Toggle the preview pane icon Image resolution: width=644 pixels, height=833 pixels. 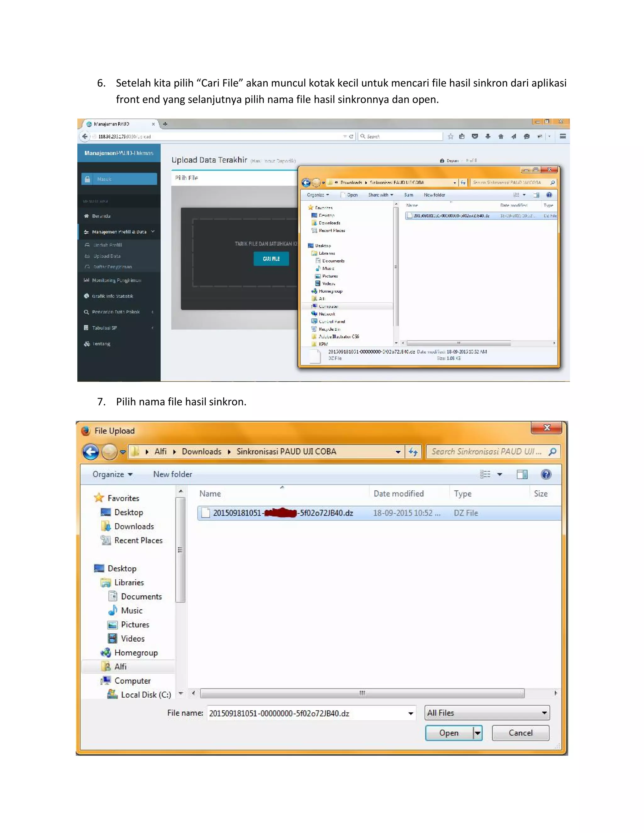[522, 474]
